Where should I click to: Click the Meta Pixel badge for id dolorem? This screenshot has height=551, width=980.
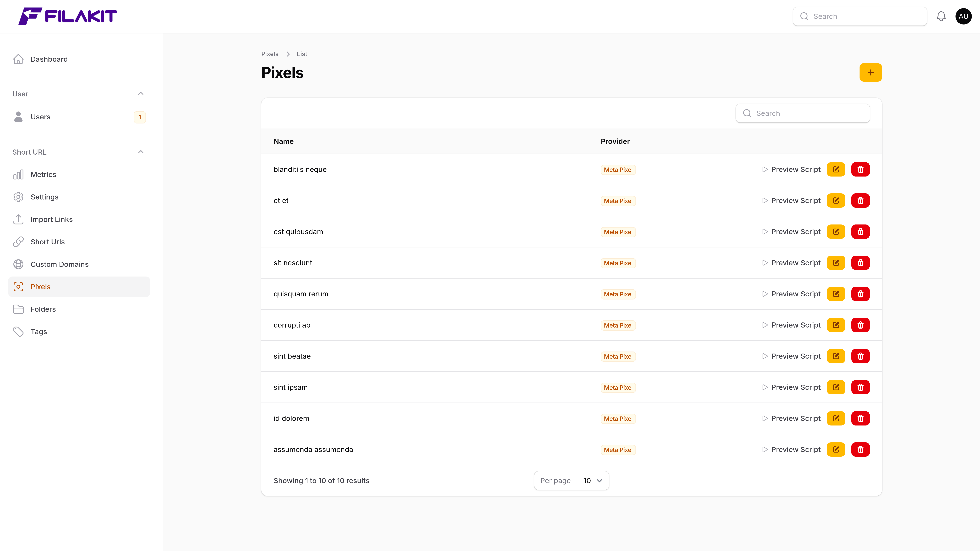pos(618,419)
